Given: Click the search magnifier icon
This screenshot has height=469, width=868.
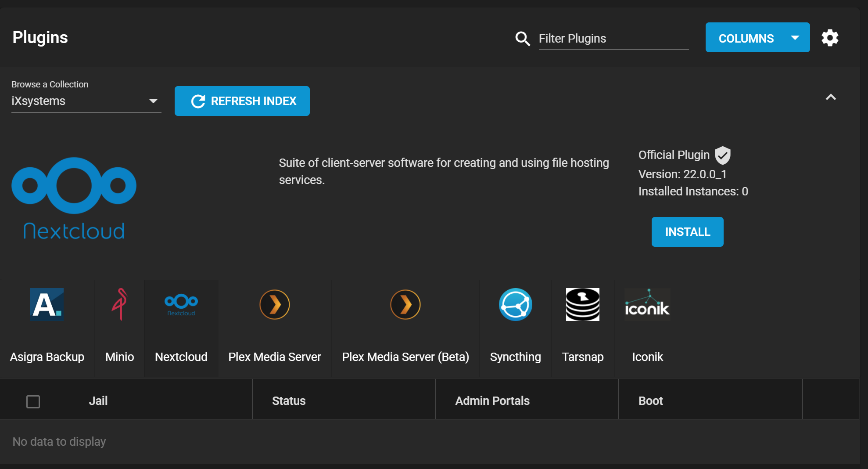Looking at the screenshot, I should [522, 39].
